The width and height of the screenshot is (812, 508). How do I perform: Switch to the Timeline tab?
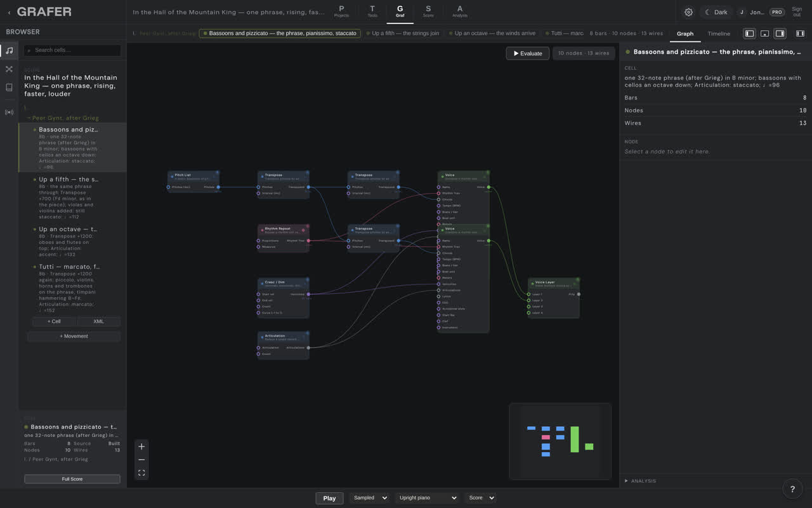(x=719, y=34)
